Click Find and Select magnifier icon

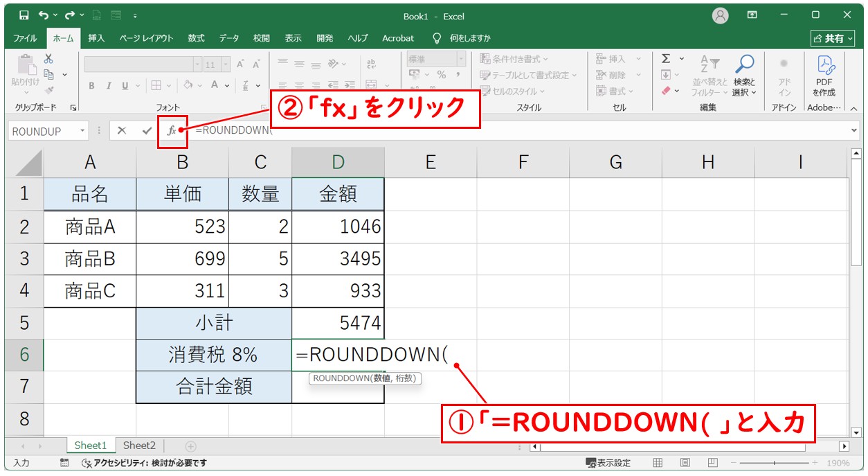[x=745, y=64]
